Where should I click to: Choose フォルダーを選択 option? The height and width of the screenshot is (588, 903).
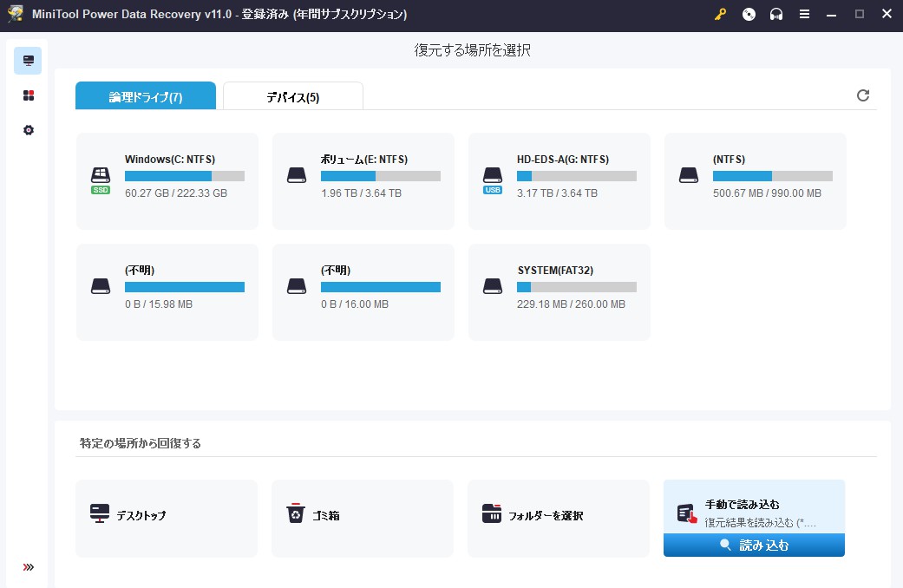click(x=558, y=518)
